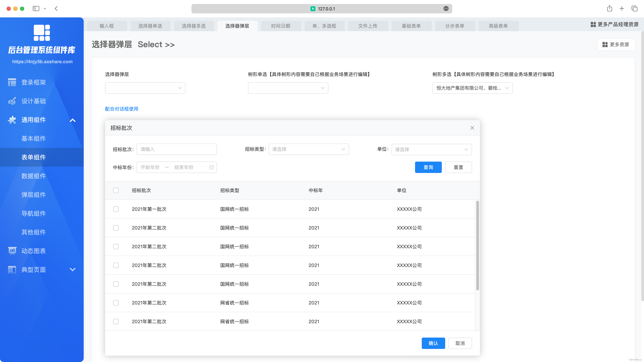Image resolution: width=644 pixels, height=362 pixels.
Task: Click the 查询 button
Action: [x=428, y=167]
